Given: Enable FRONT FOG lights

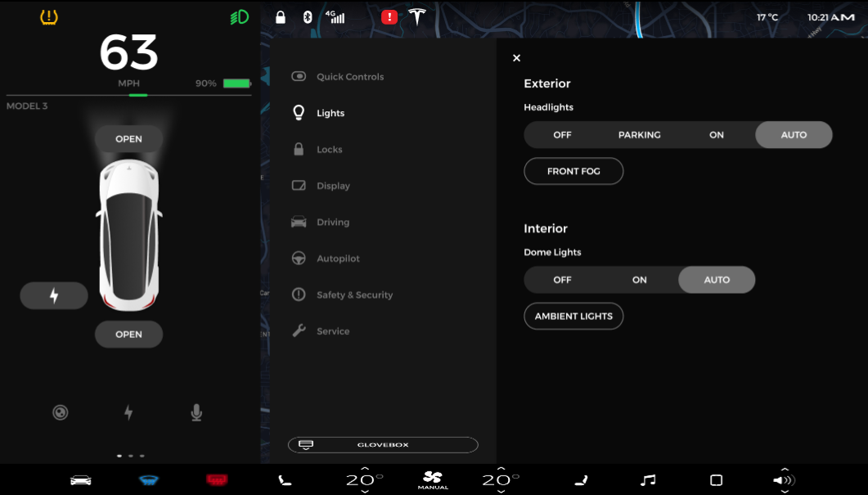Looking at the screenshot, I should (x=573, y=171).
